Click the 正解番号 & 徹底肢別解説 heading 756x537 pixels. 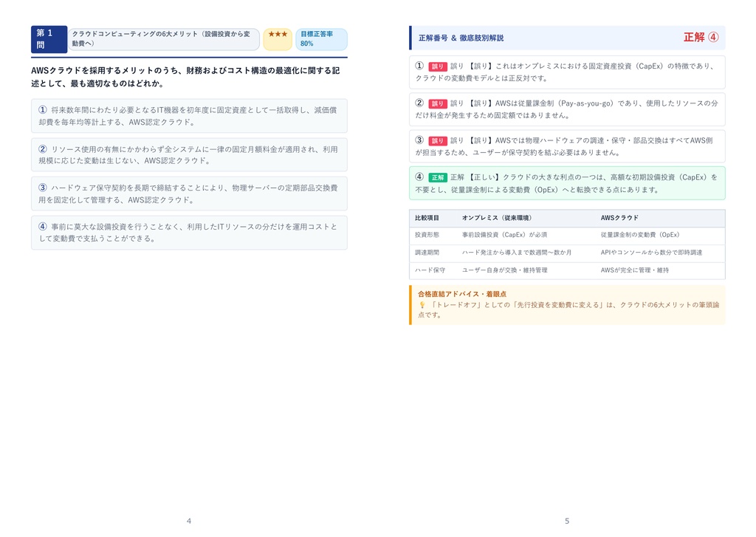[x=461, y=38]
